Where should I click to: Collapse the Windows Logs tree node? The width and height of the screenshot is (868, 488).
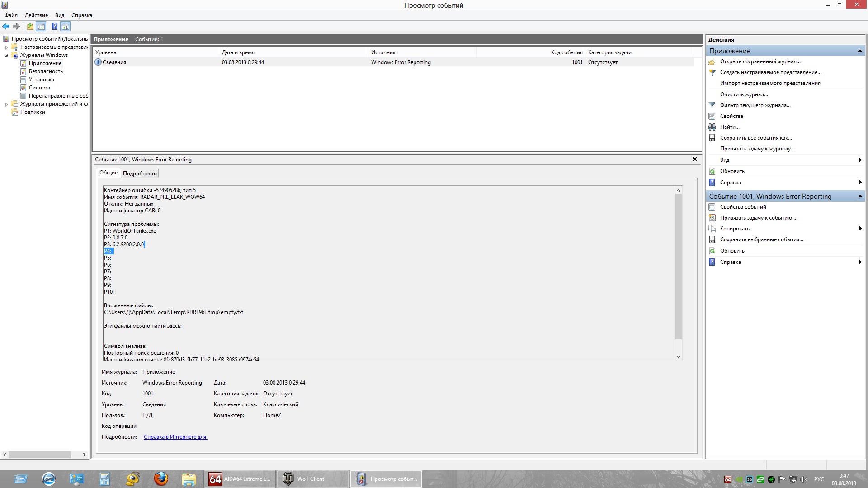[6, 56]
